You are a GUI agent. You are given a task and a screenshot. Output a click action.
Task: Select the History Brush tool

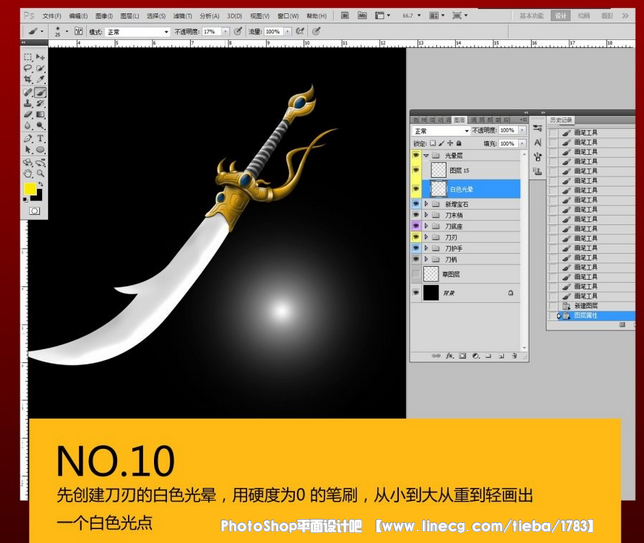(40, 104)
